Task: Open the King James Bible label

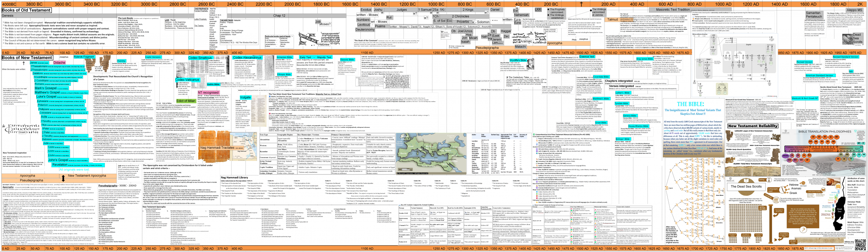Action: coord(644,59)
